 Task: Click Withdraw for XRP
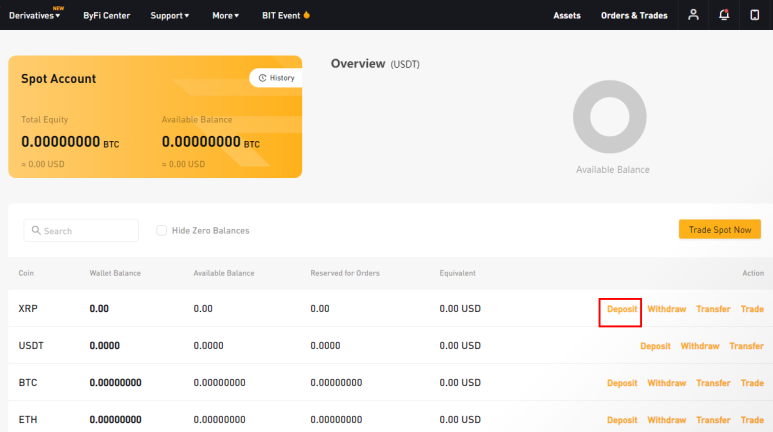coord(667,309)
